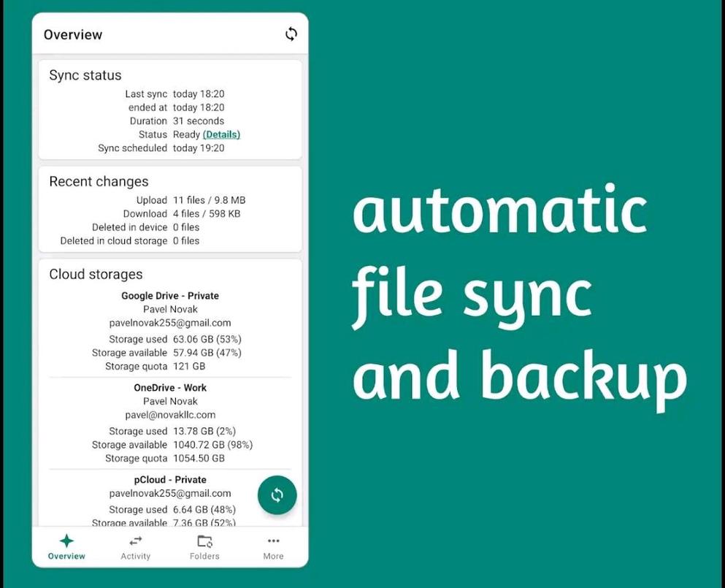Click the Overview title in the header
This screenshot has height=588, width=725.
click(73, 34)
